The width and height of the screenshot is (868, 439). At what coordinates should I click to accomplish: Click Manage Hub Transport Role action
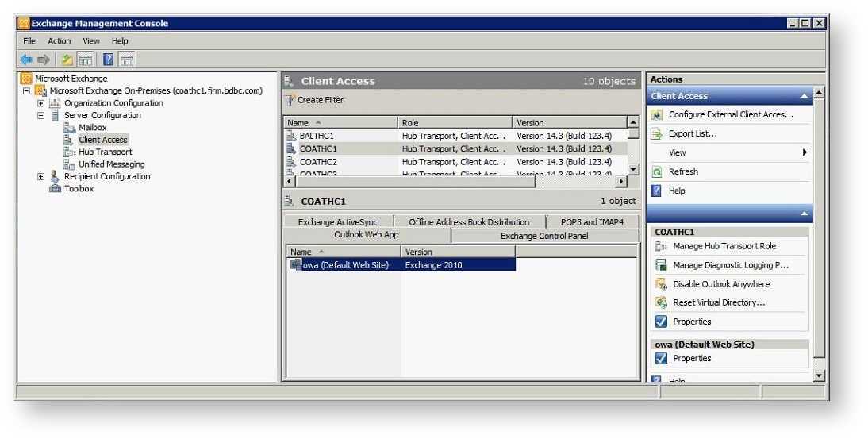point(724,246)
